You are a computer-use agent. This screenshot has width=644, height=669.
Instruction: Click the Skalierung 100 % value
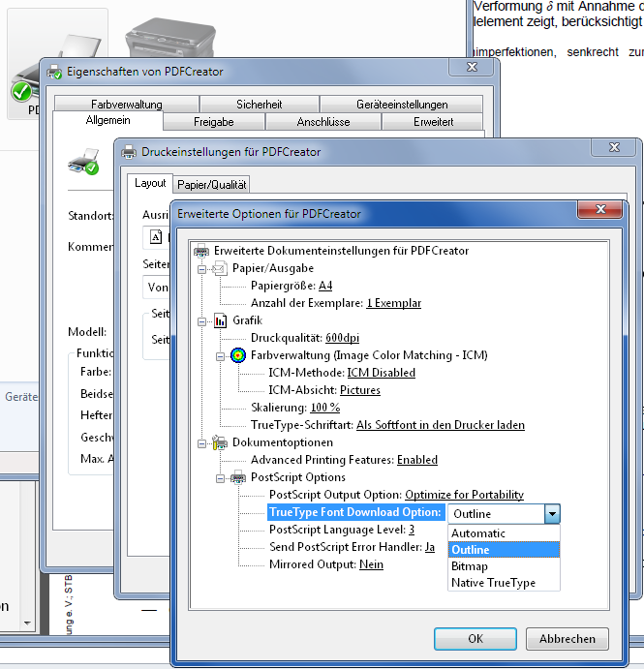click(325, 408)
